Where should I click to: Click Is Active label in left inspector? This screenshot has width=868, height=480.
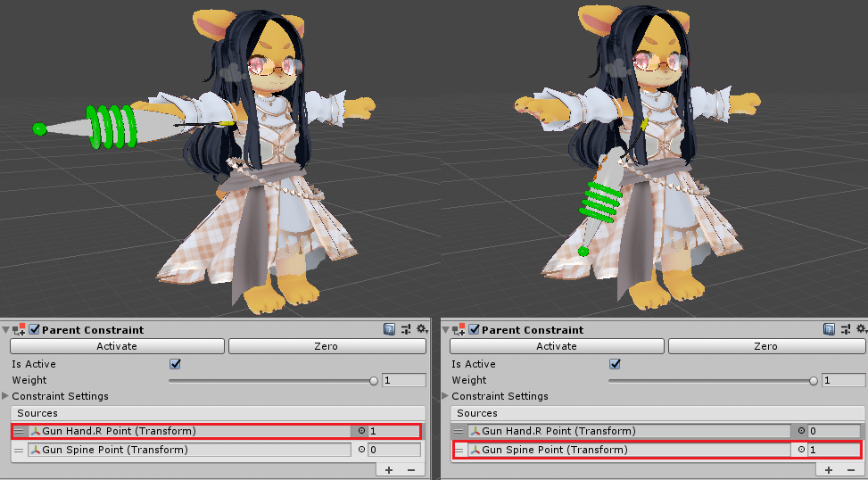(x=34, y=364)
